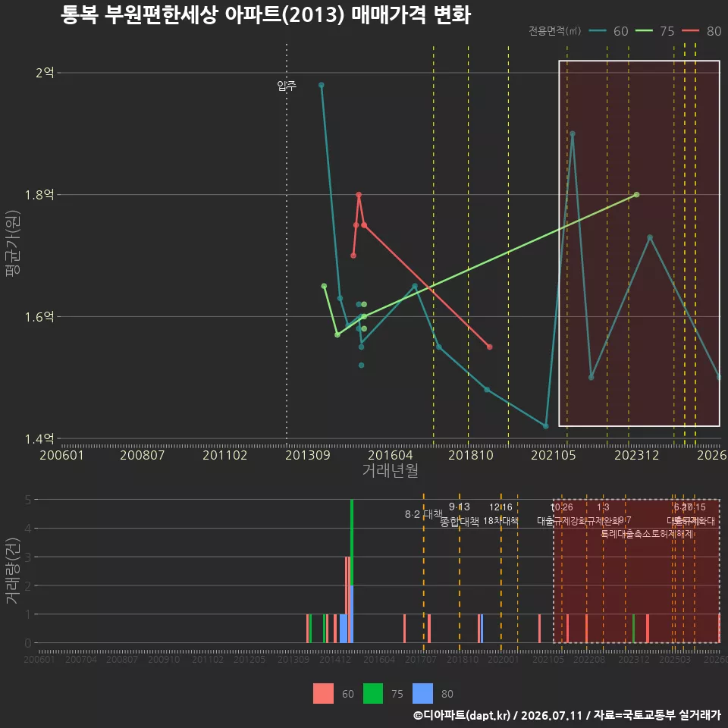This screenshot has height=728, width=728.
Task: Click the 201412 label on volume chart axis
Action: pos(335,659)
